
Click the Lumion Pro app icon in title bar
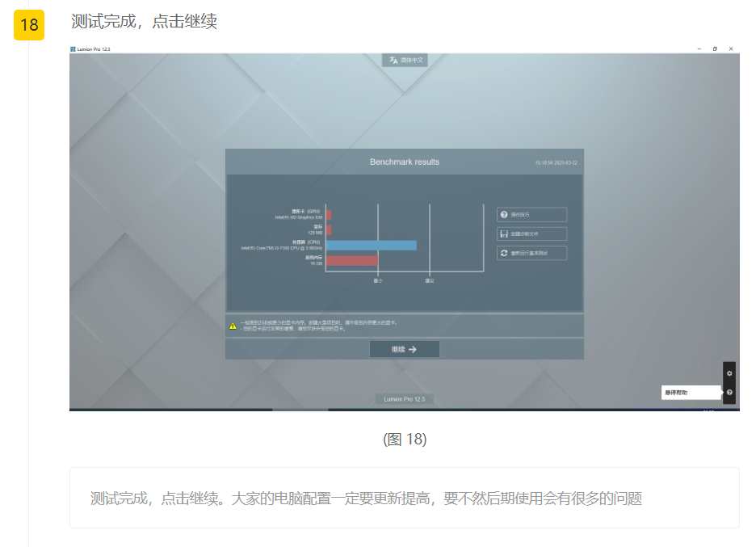pos(73,49)
